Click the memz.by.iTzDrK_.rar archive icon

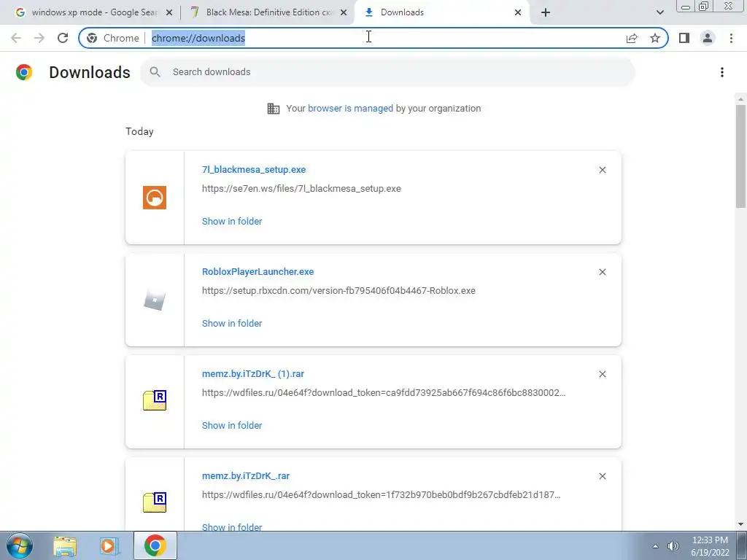[155, 502]
